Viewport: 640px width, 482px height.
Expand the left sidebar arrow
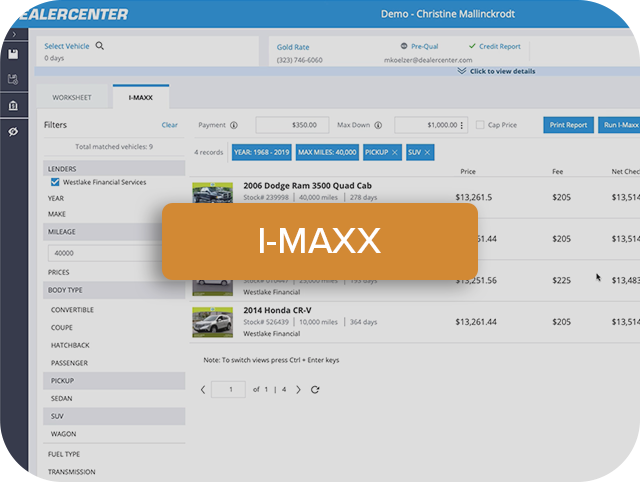(14, 34)
